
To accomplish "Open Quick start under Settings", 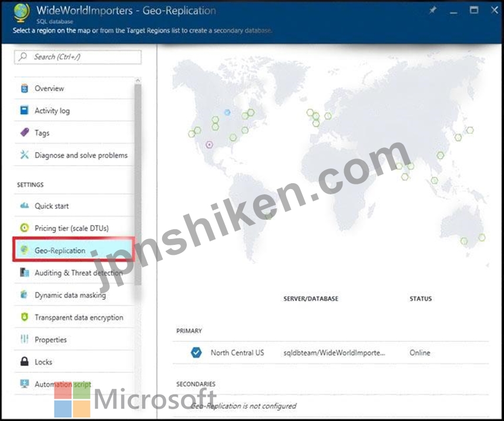I will click(x=74, y=206).
